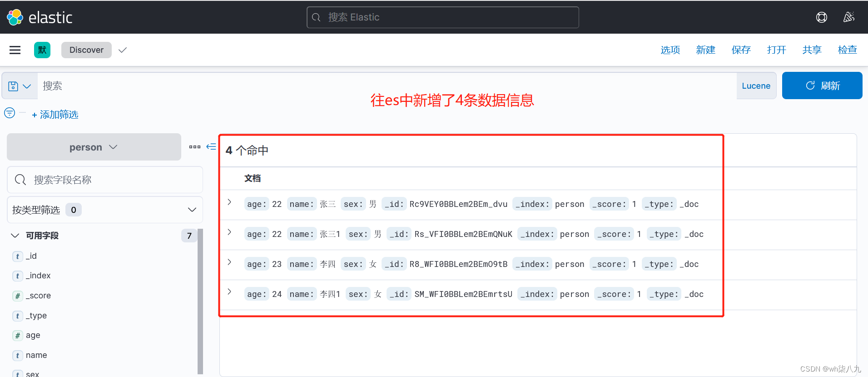
Task: Open index pattern options dots icon
Action: point(195,147)
